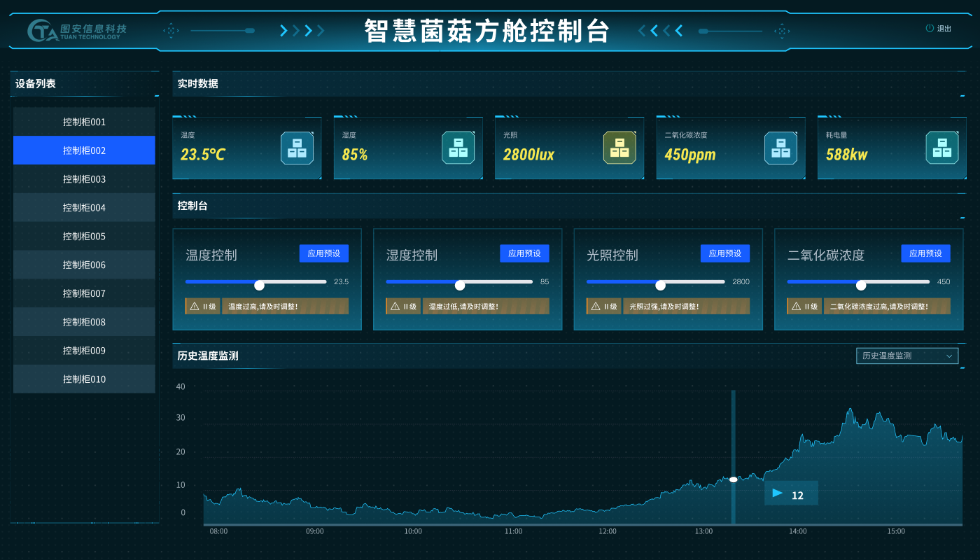Apply preset for 光照控制
980x560 pixels.
[x=725, y=253]
